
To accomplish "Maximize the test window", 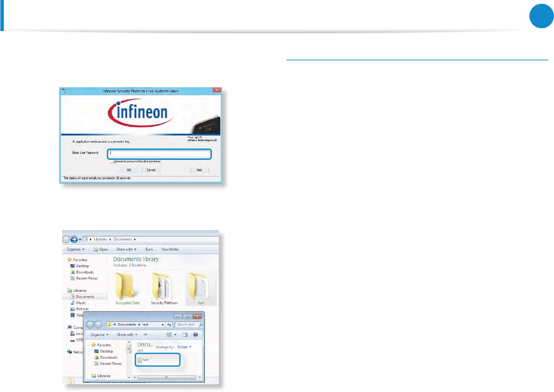I will click(187, 316).
